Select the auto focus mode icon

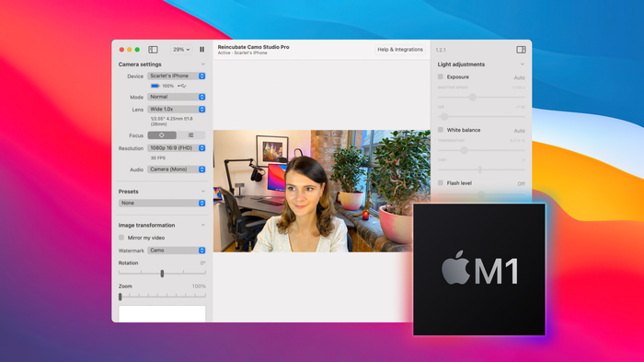point(162,134)
